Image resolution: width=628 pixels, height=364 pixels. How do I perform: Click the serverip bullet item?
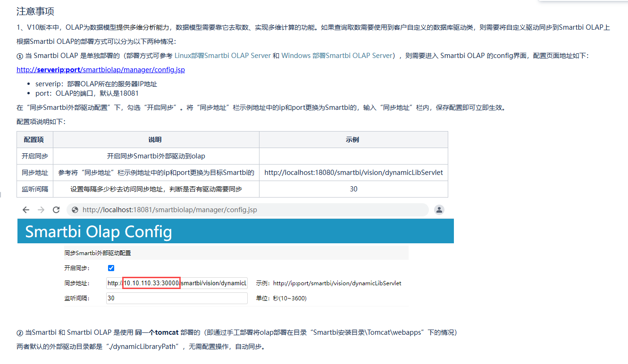[x=96, y=84]
